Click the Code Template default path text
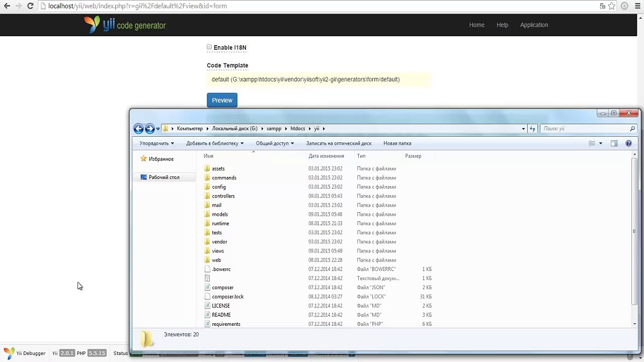644x362 pixels. click(305, 79)
